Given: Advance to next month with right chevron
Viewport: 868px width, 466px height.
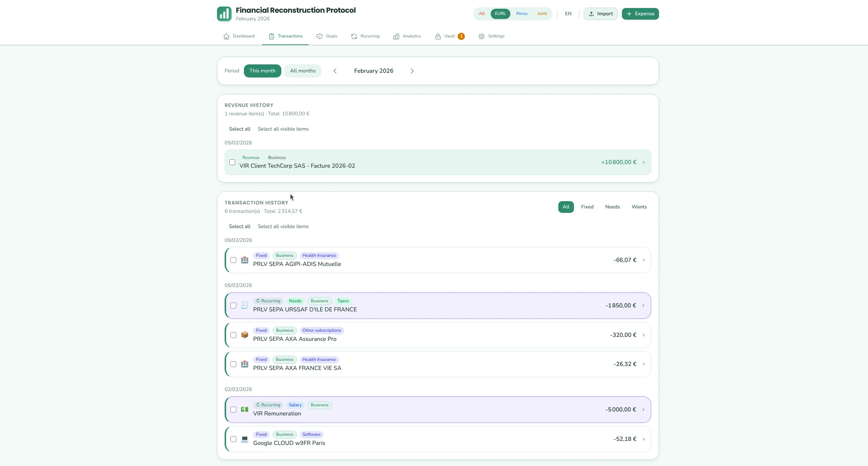Looking at the screenshot, I should tap(412, 71).
